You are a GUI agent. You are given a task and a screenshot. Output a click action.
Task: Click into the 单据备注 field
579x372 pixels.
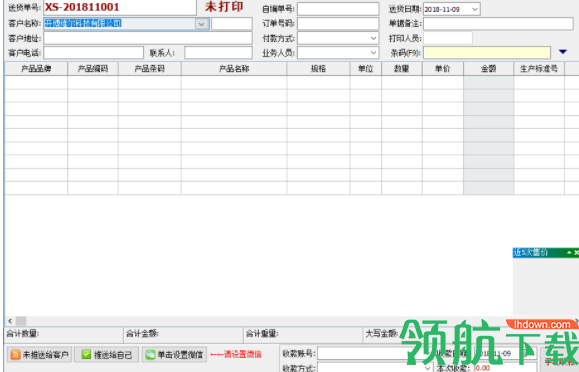tap(498, 24)
